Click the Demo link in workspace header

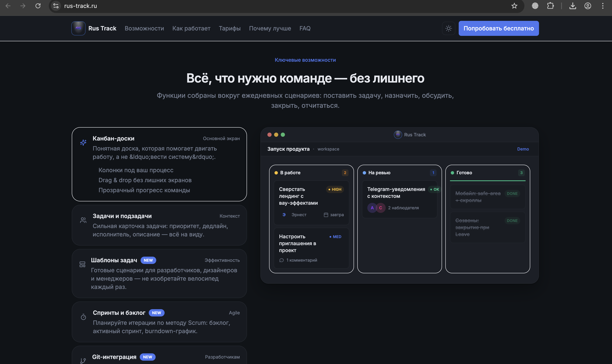[x=523, y=149]
